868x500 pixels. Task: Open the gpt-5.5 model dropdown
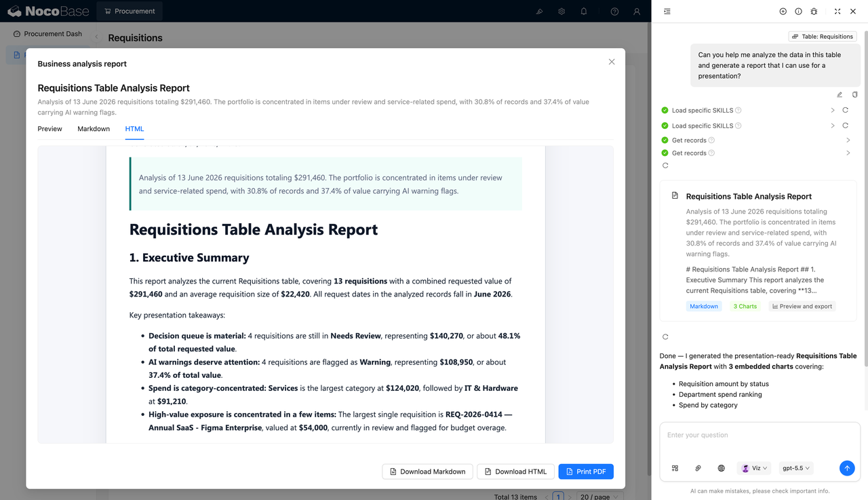point(797,468)
